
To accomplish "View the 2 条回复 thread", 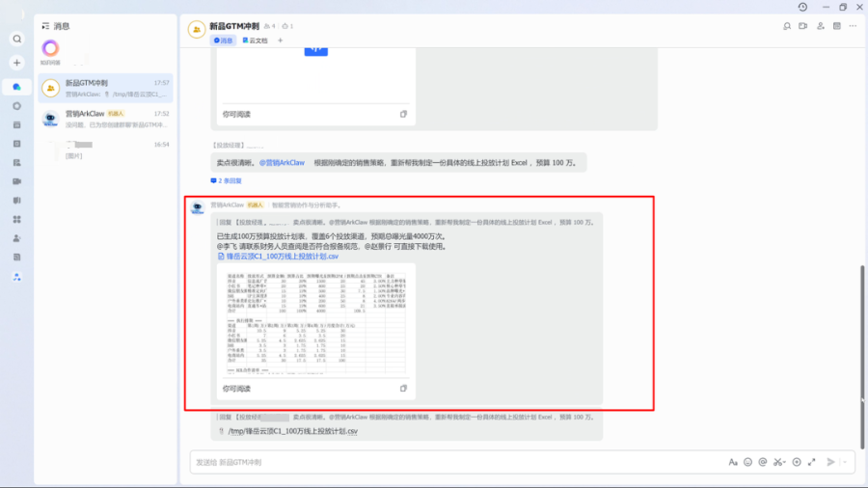I will pyautogui.click(x=226, y=181).
